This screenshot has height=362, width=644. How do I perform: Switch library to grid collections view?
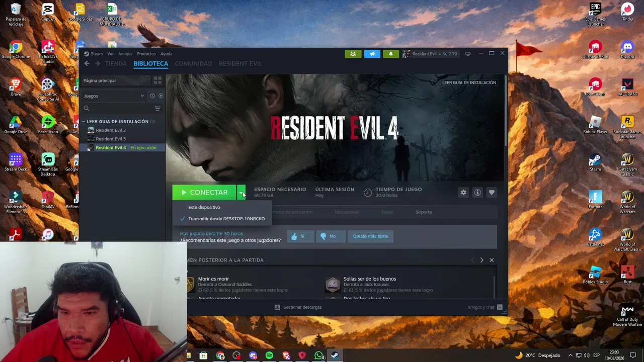[x=157, y=80]
